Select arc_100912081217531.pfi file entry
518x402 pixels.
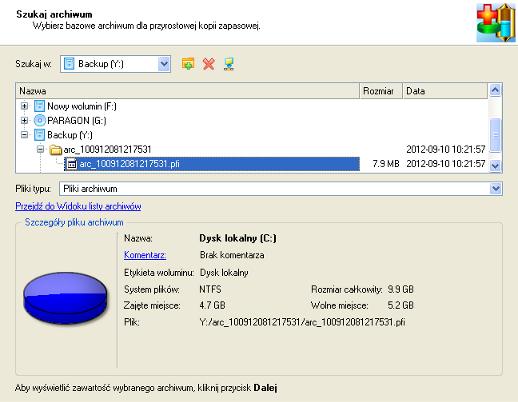click(212, 164)
